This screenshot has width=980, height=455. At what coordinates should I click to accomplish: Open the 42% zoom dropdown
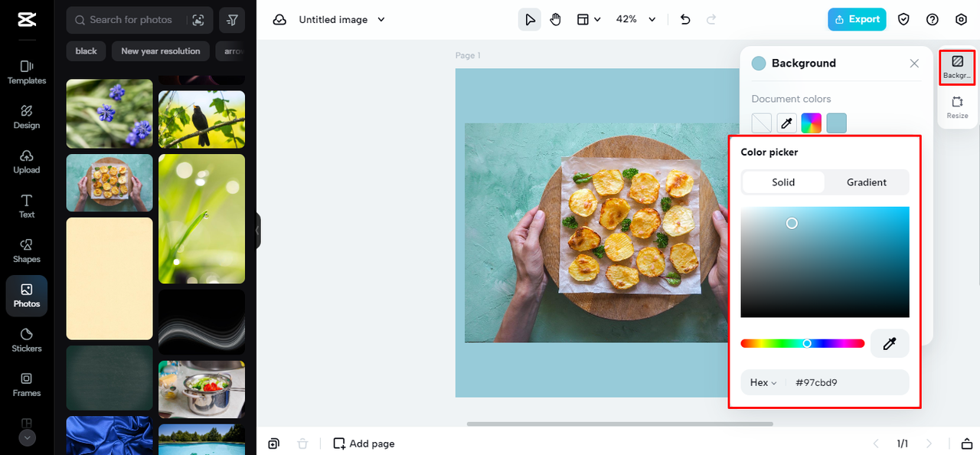click(636, 20)
